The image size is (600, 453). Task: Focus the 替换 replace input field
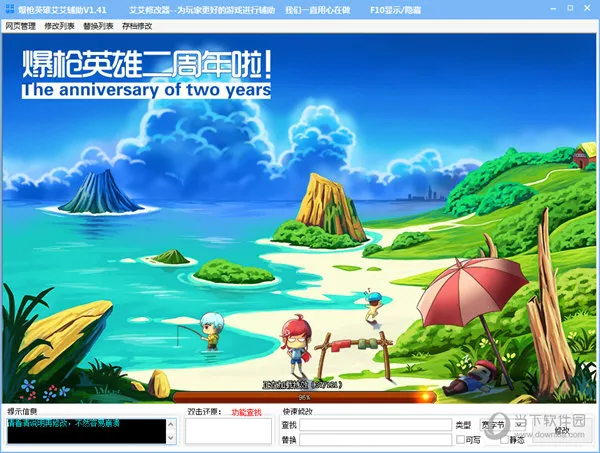point(376,440)
